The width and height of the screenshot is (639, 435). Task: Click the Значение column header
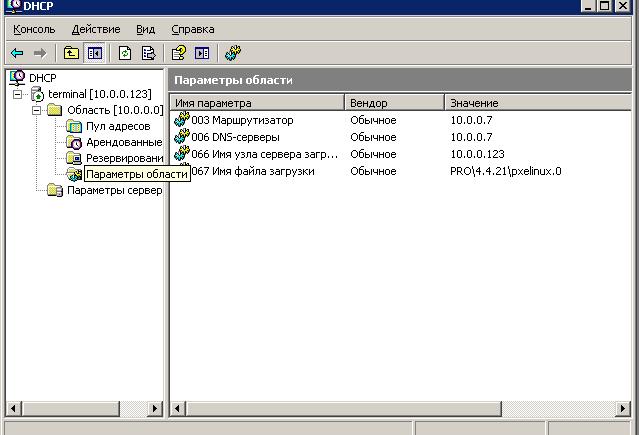point(536,103)
